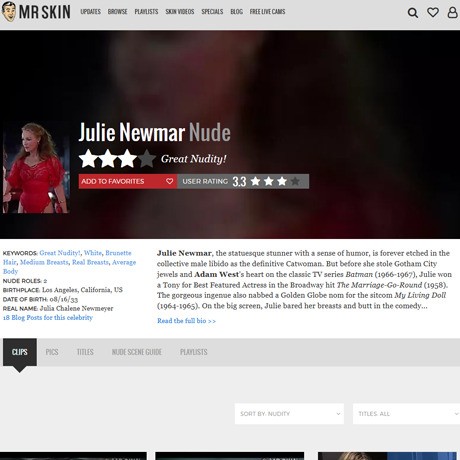This screenshot has height=460, width=460.
Task: Rate with the first user rating star
Action: 255,181
